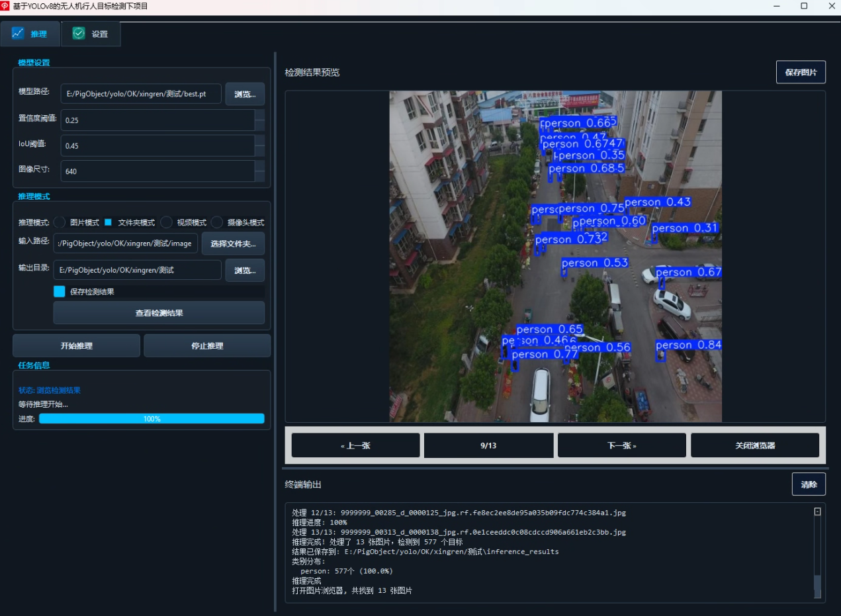
Task: Click the line-chart icon on the 推理 tab
Action: (17, 33)
